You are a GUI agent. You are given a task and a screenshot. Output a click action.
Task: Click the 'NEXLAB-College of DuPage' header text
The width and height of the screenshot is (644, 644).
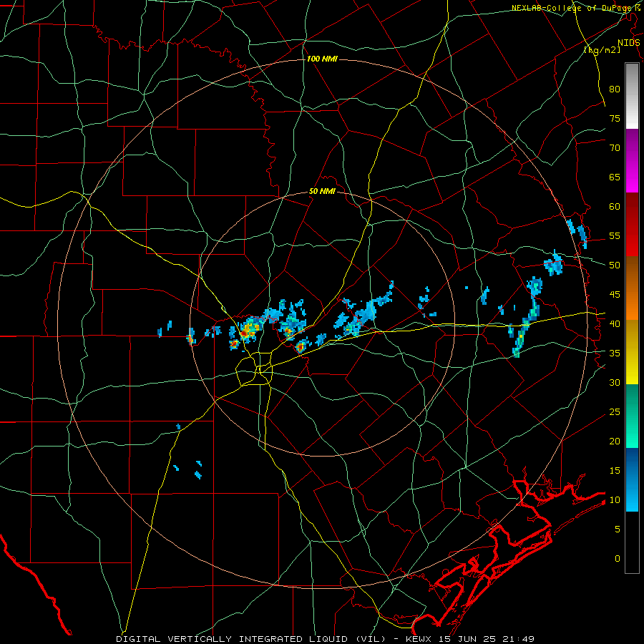573,8
